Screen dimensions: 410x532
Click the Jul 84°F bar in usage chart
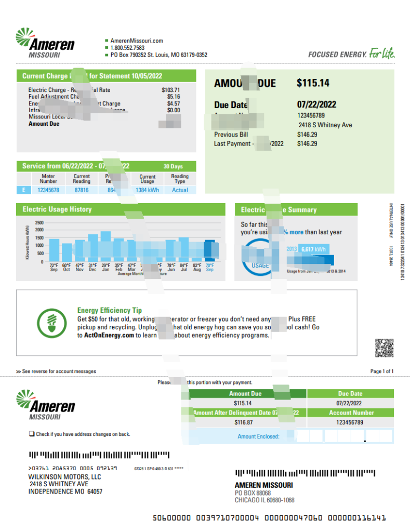(183, 249)
